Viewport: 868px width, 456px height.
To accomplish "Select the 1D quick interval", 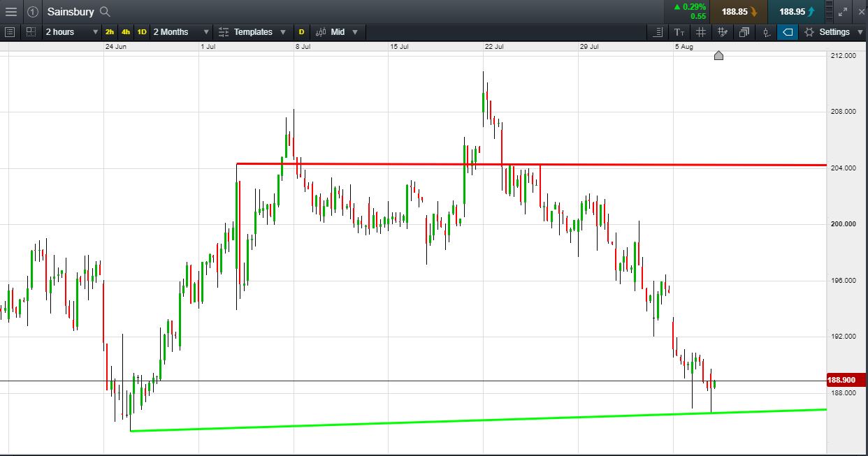I will (142, 32).
